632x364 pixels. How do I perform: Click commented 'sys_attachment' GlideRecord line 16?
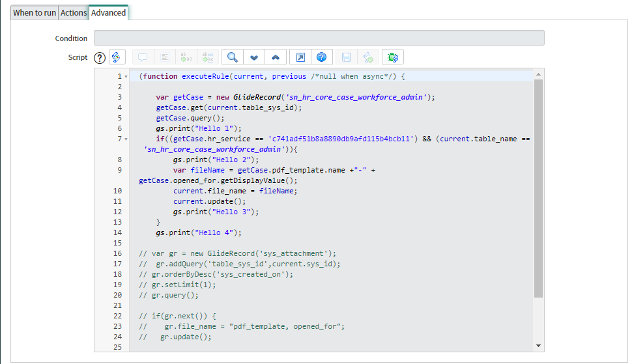coord(237,254)
